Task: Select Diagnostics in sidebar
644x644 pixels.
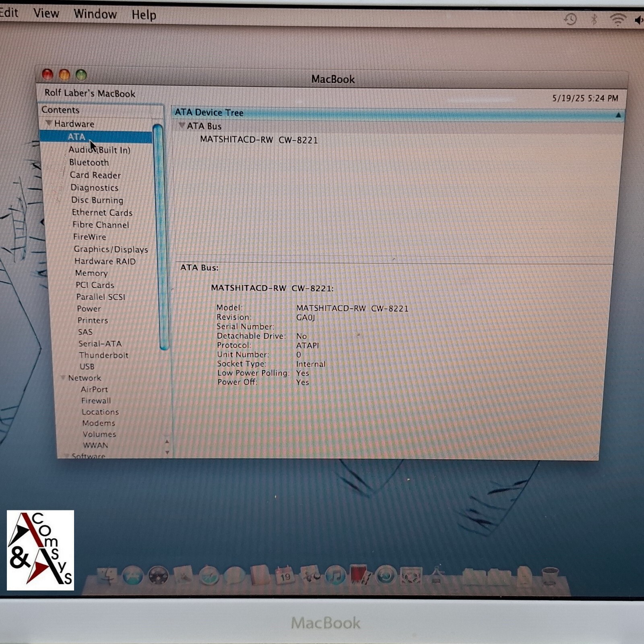Action: [x=95, y=188]
